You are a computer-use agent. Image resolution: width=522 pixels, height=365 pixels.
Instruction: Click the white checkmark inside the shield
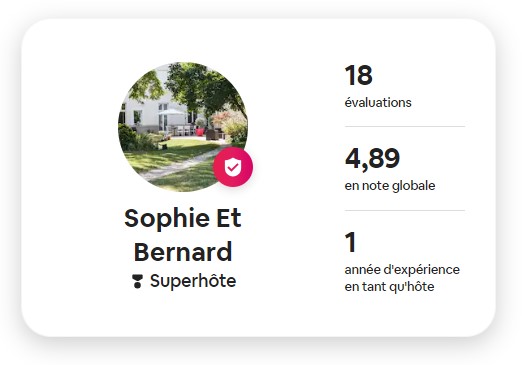click(x=233, y=166)
